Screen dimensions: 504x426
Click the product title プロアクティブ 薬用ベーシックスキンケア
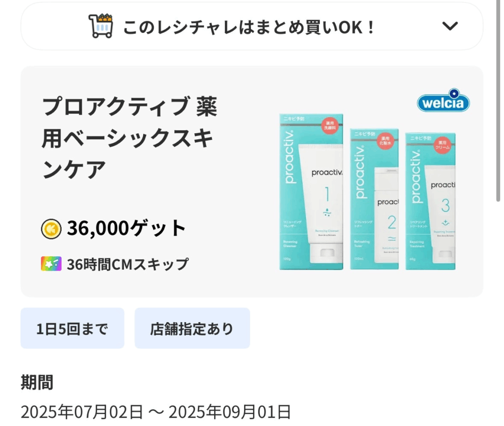(130, 138)
